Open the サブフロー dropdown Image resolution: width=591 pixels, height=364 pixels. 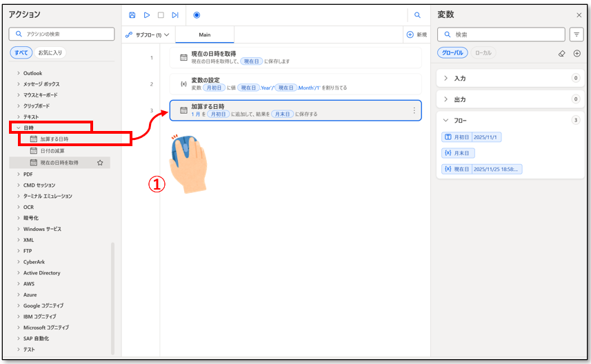pyautogui.click(x=148, y=34)
